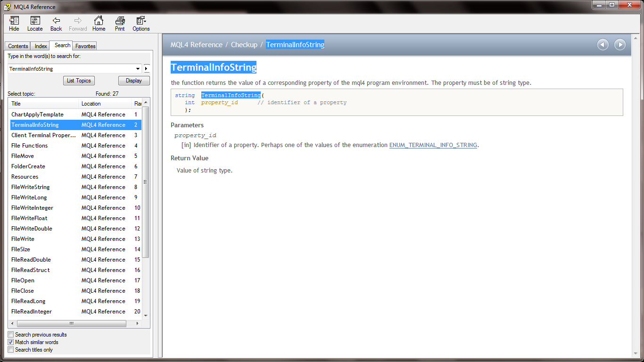Go to next topic round arrow
Image resolution: width=644 pixels, height=362 pixels.
(620, 45)
